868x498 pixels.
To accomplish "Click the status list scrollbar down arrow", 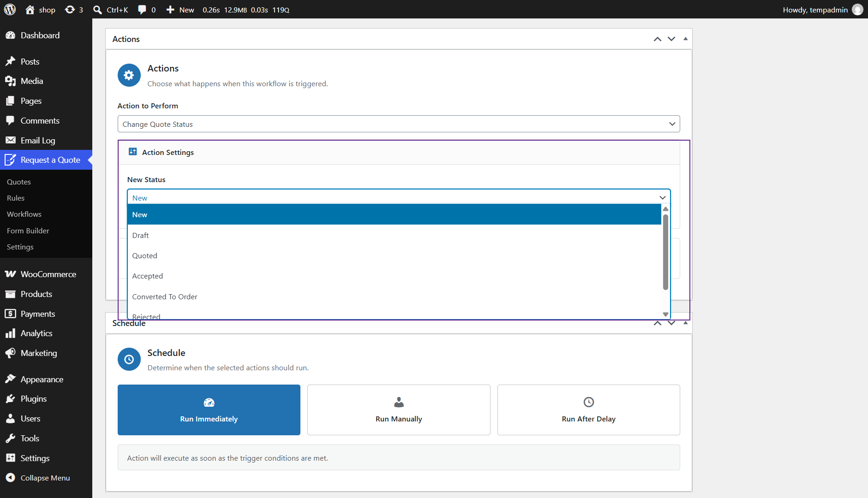I will coord(665,314).
